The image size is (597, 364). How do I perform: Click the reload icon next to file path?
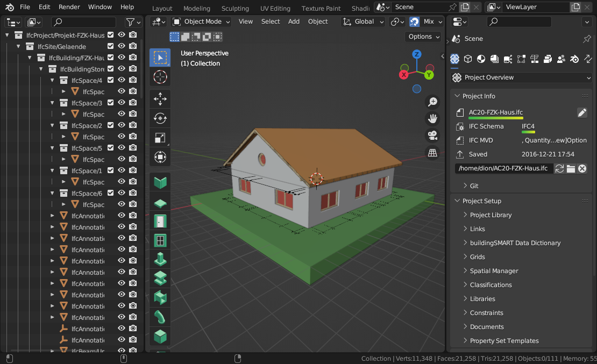pos(559,169)
